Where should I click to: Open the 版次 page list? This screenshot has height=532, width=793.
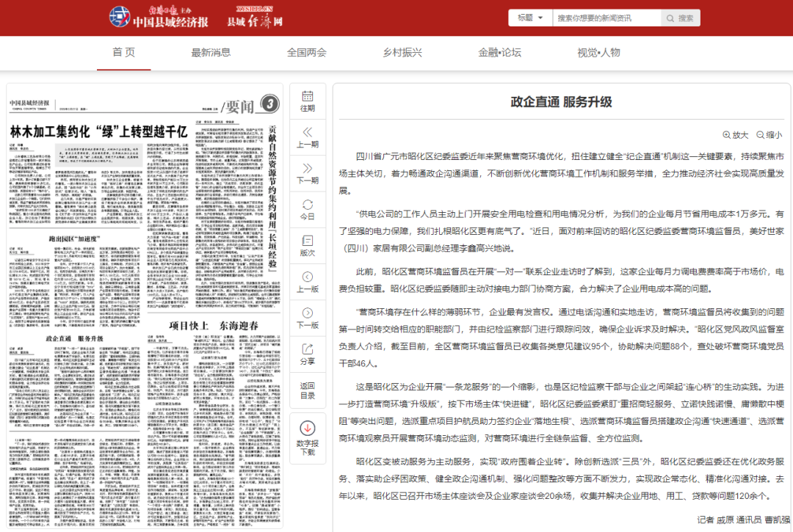308,246
